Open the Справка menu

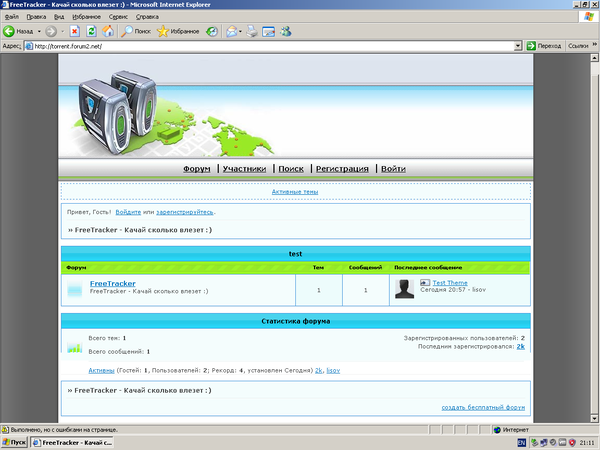[x=147, y=16]
